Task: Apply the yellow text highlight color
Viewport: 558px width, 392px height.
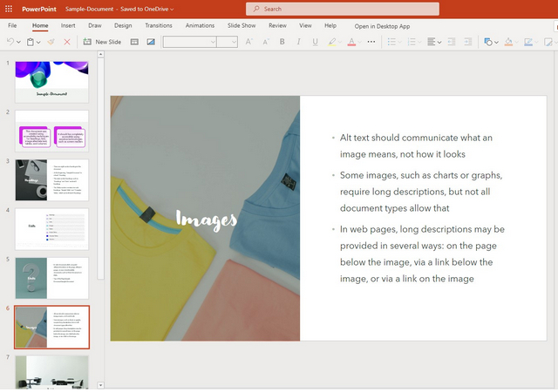Action: [331, 42]
